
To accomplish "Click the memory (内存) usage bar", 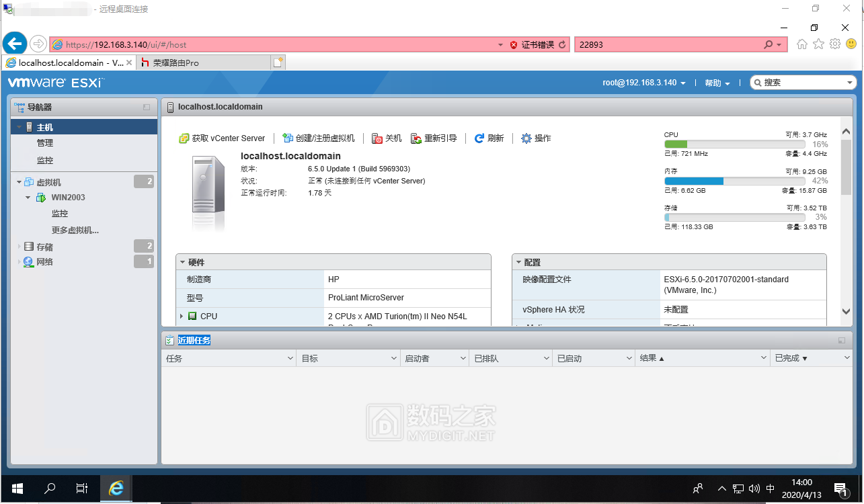I will point(734,181).
